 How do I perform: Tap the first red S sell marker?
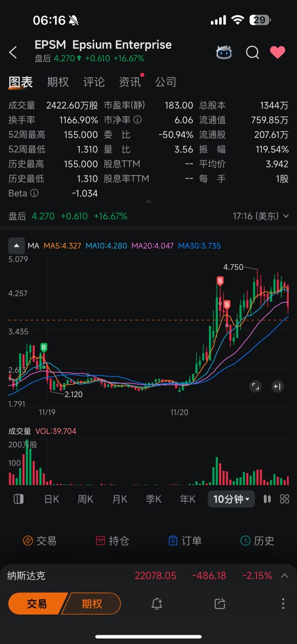tap(220, 281)
